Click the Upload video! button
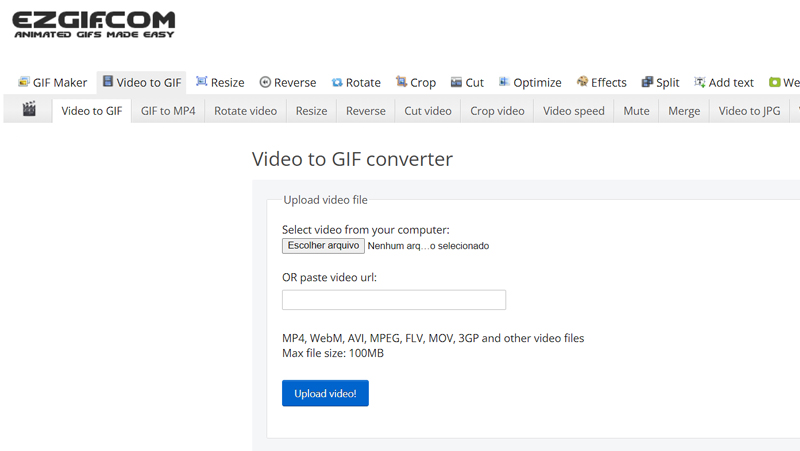 (x=326, y=393)
